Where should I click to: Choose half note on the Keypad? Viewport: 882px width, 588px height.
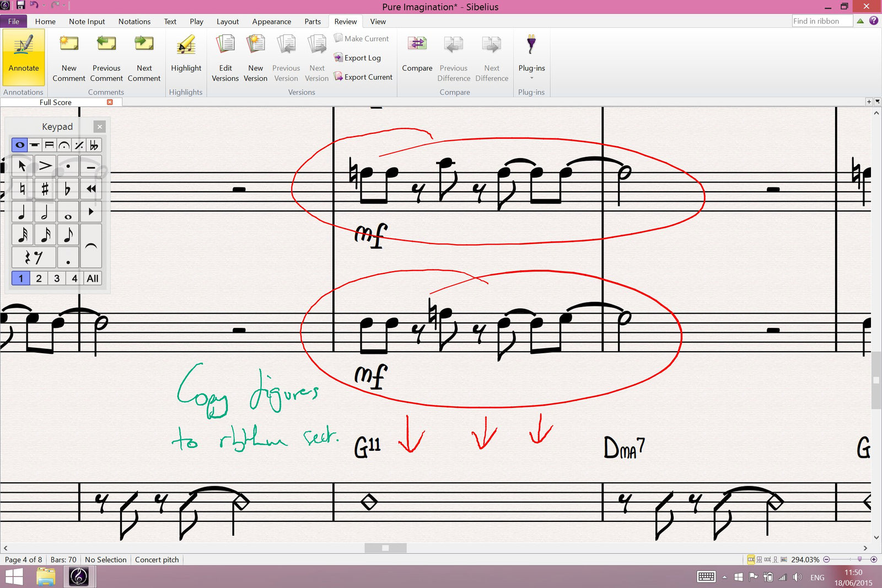pos(45,212)
